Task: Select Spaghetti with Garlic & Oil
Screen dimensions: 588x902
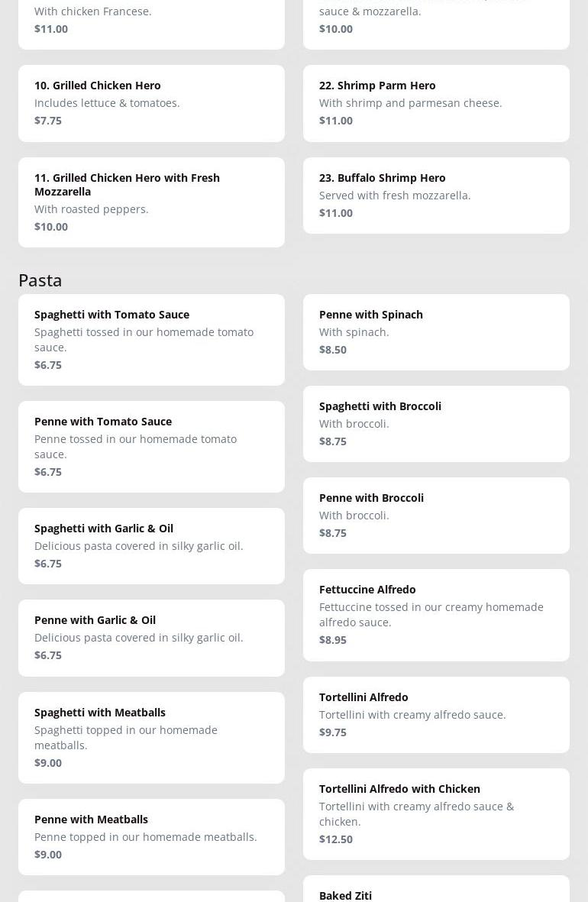Action: 151,545
